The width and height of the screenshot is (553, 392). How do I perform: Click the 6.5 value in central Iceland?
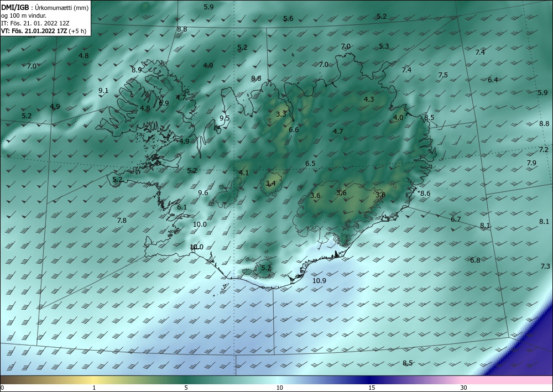[310, 164]
